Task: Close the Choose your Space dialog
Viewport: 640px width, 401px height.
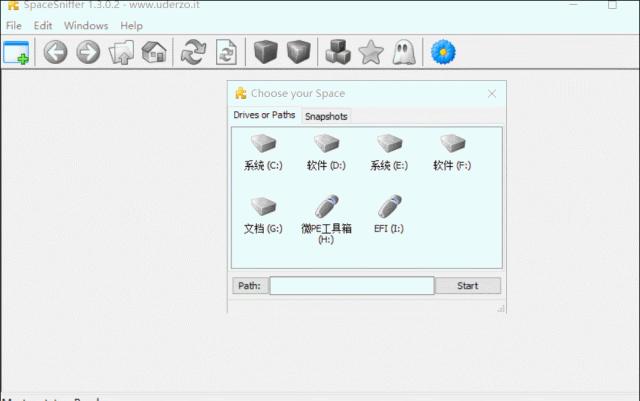Action: [492, 94]
